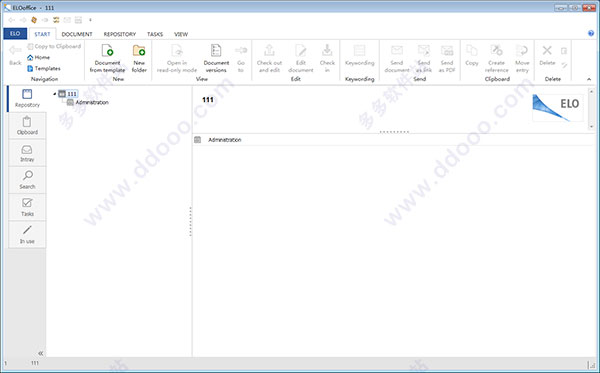Open Intray in the left sidebar
This screenshot has width=600, height=373.
(27, 153)
